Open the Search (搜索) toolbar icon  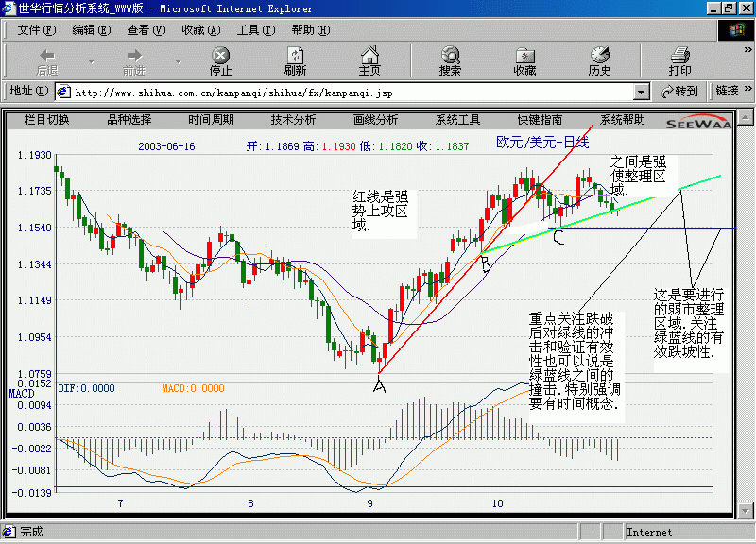pyautogui.click(x=451, y=55)
